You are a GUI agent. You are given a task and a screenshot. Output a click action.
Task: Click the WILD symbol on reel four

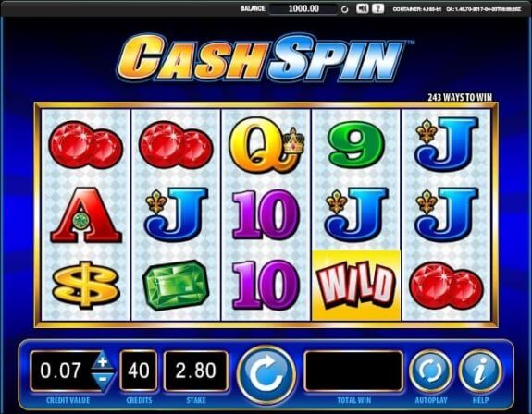pos(356,286)
